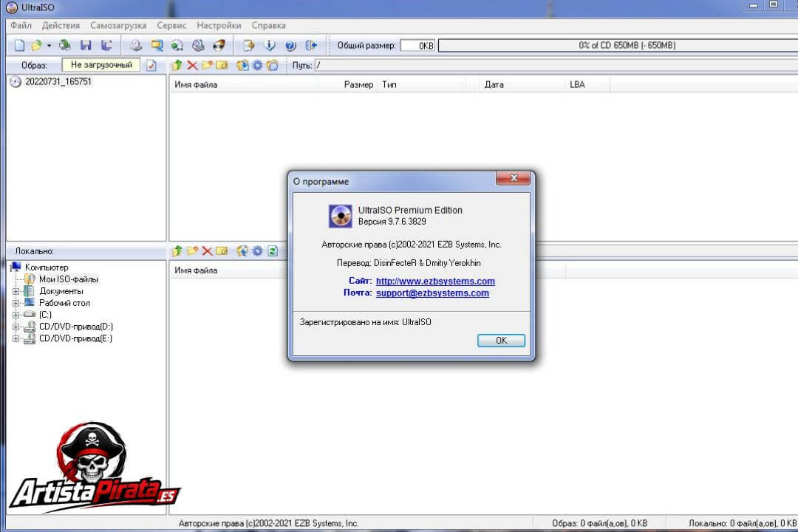Click the green Refresh icon in local toolbar

coord(273,250)
